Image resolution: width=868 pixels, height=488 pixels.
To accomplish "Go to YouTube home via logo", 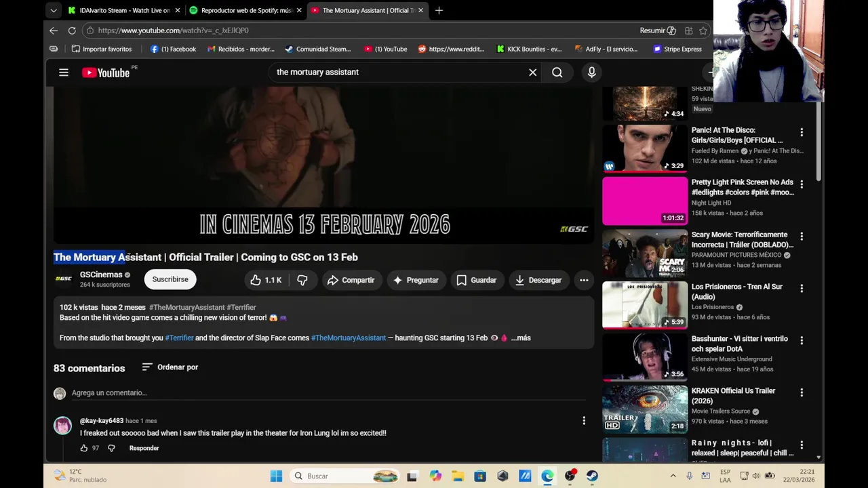I will [x=106, y=73].
